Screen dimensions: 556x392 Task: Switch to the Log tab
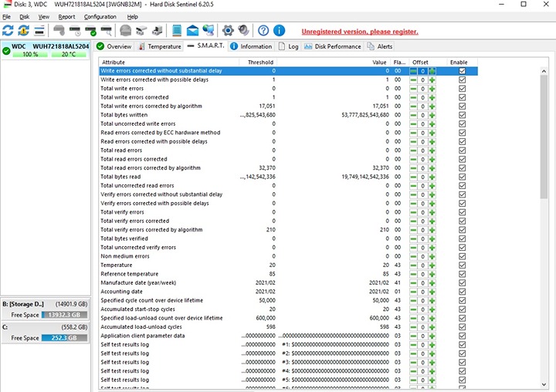pyautogui.click(x=288, y=46)
